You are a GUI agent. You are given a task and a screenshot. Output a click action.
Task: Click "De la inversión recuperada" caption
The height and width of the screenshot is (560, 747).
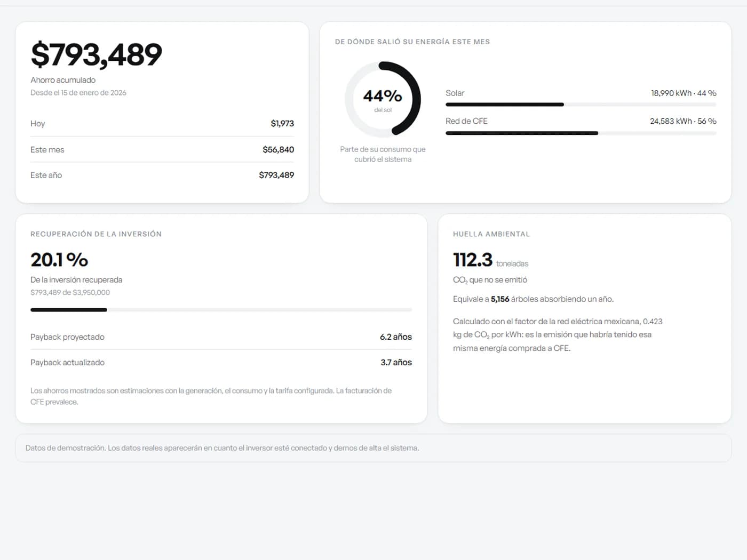[76, 280]
